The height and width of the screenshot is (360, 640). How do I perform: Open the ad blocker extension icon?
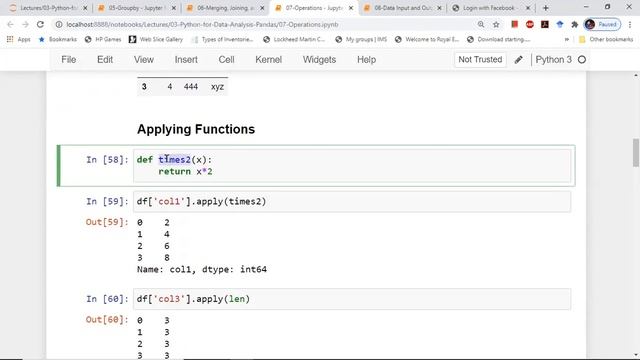[529, 24]
